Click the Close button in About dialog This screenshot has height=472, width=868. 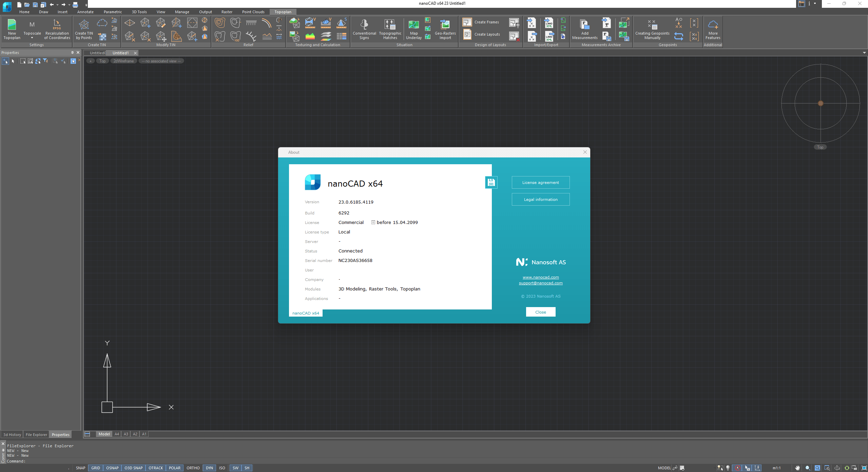point(540,312)
